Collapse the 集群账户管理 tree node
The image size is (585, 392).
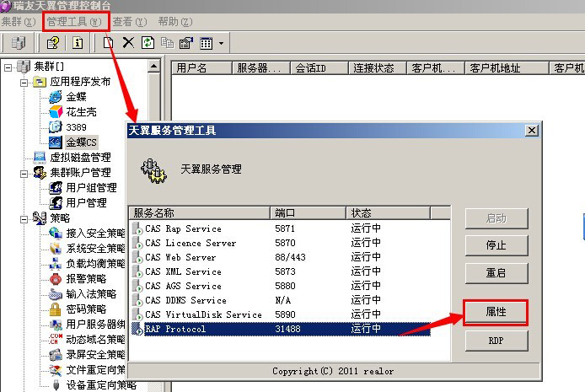pyautogui.click(x=24, y=174)
